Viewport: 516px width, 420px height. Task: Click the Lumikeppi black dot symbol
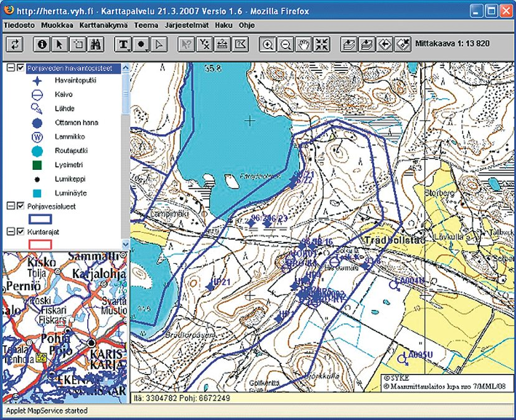coord(37,179)
